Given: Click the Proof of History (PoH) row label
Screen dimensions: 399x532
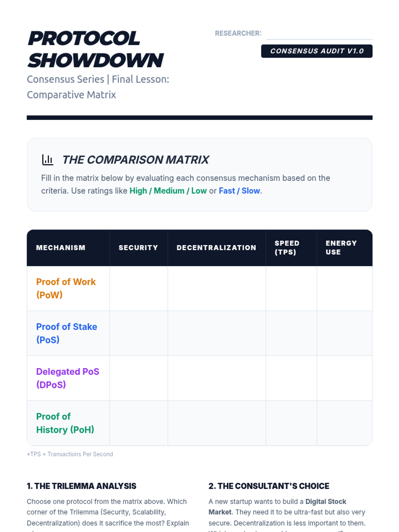Looking at the screenshot, I should point(65,423).
